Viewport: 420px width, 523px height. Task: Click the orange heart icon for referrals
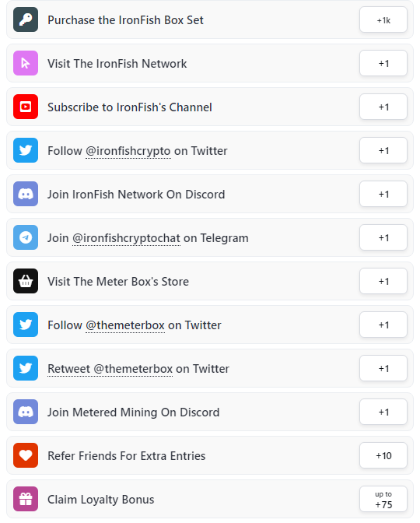tap(26, 455)
